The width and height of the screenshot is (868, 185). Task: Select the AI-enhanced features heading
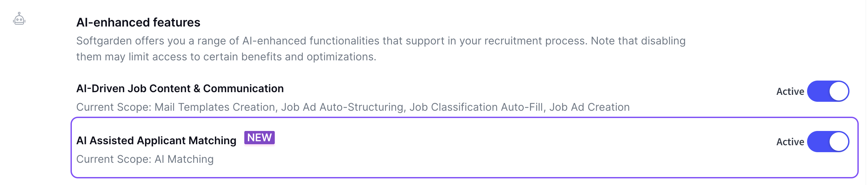click(138, 22)
